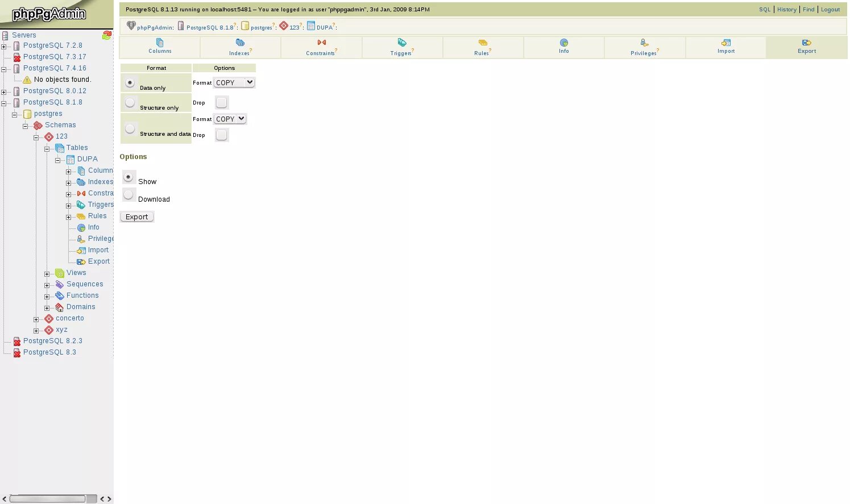
Task: Check the Drop checkbox for Structure only
Action: tap(222, 102)
